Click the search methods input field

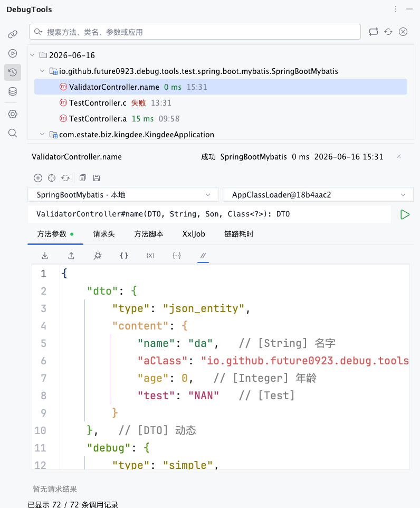(x=195, y=32)
